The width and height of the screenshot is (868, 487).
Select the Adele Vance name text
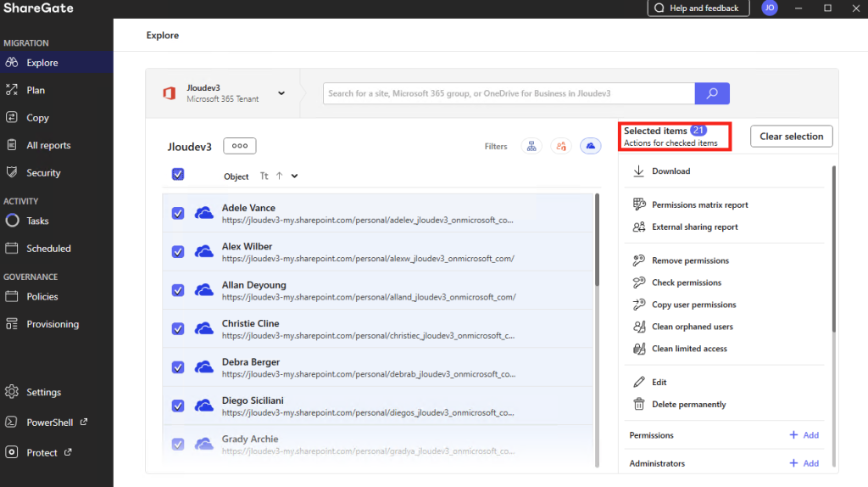248,208
